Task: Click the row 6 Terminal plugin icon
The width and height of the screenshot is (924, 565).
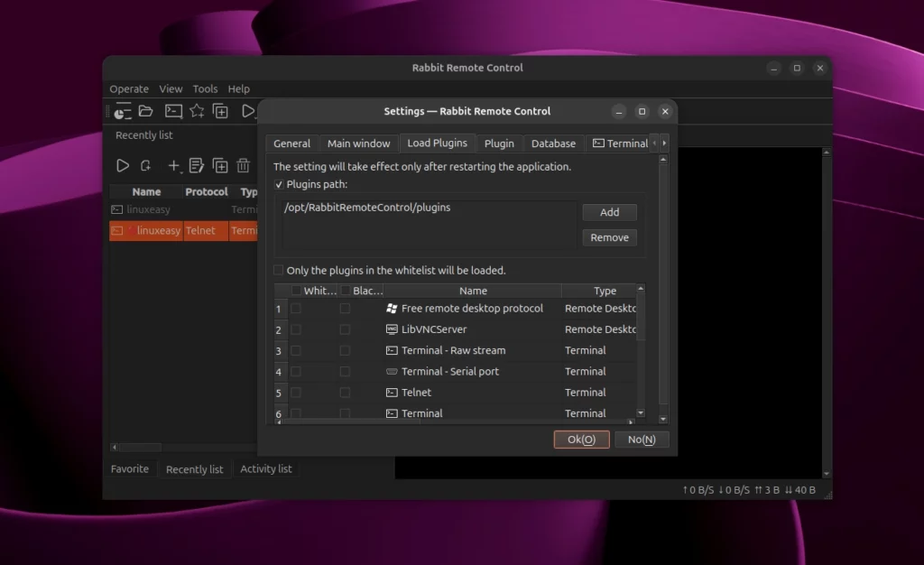Action: coord(392,413)
